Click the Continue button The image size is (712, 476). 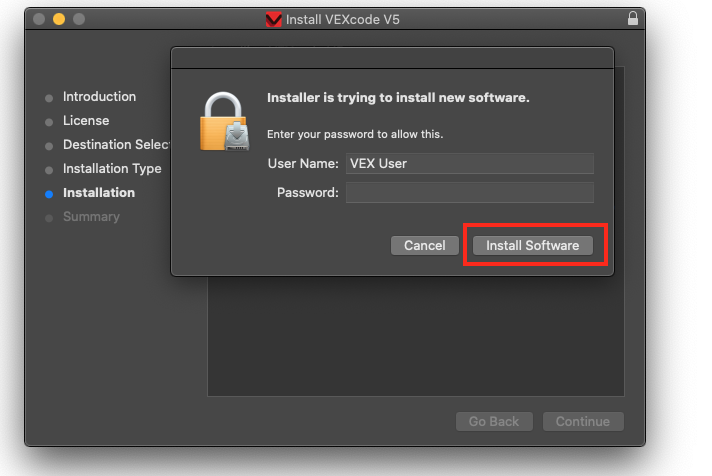coord(583,421)
